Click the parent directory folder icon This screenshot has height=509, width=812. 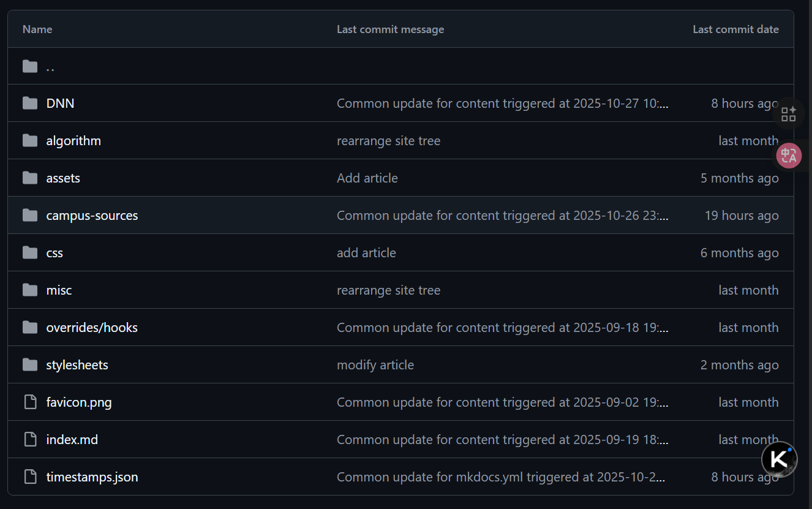coord(30,66)
